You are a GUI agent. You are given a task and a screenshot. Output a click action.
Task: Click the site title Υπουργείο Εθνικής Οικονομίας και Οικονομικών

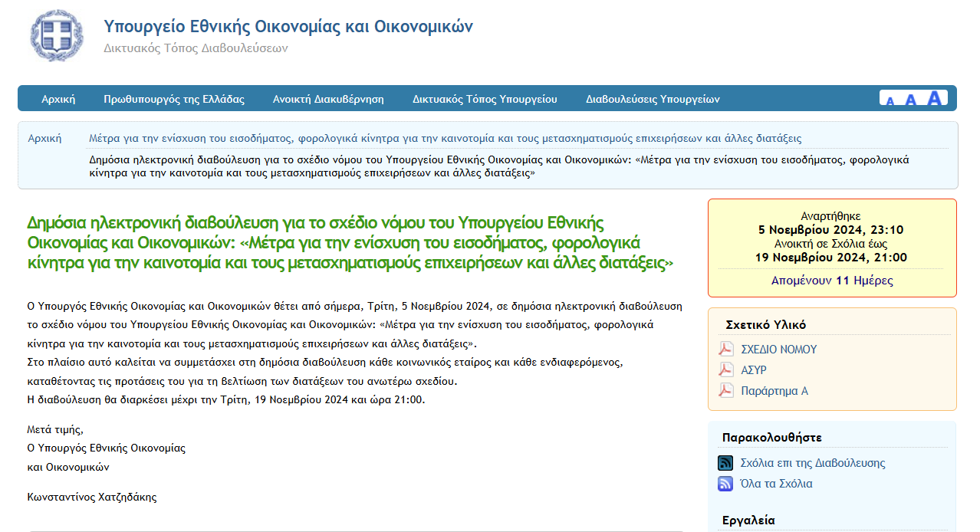pyautogui.click(x=288, y=27)
